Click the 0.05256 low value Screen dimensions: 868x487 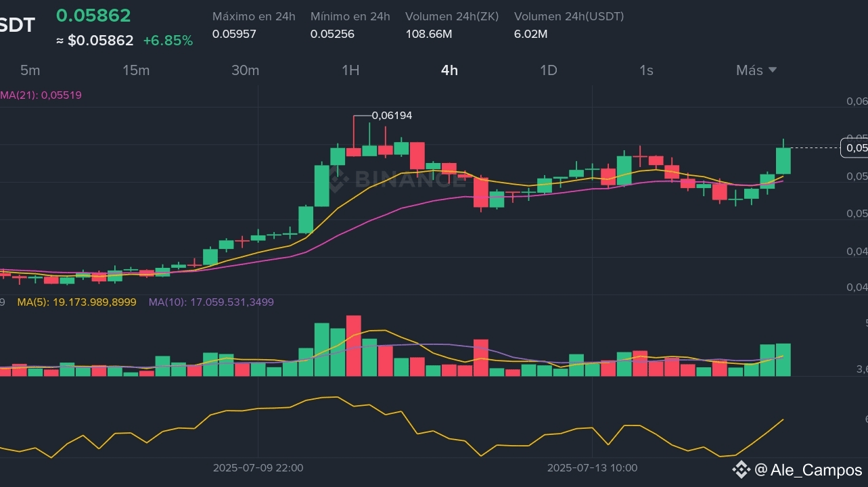click(x=332, y=34)
